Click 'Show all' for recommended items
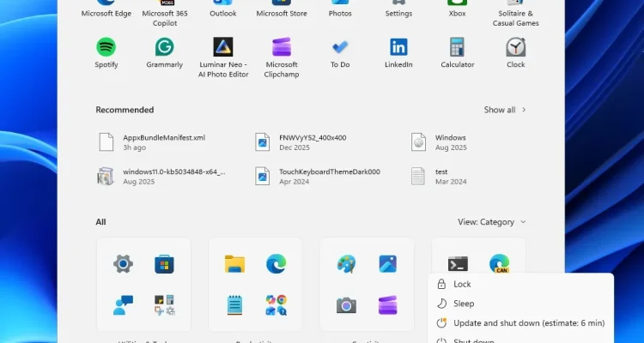This screenshot has width=644, height=343. [x=505, y=110]
